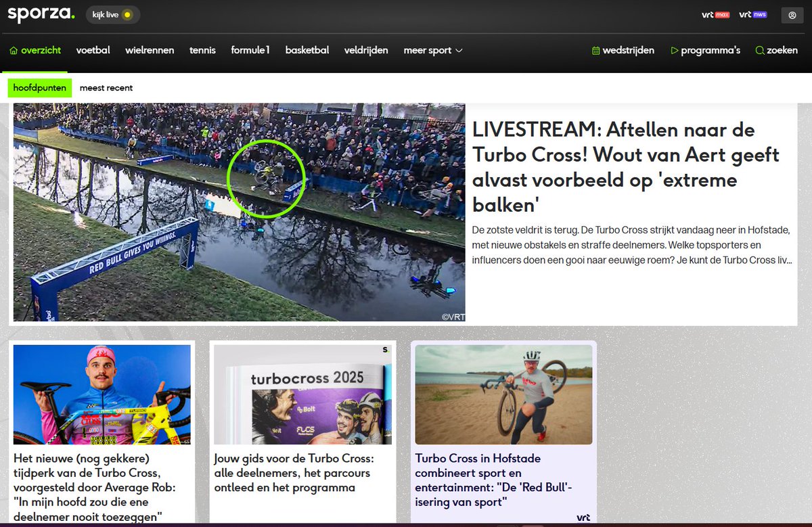Open the VRT NWS icon in the header
This screenshot has width=812, height=527.
tap(752, 14)
